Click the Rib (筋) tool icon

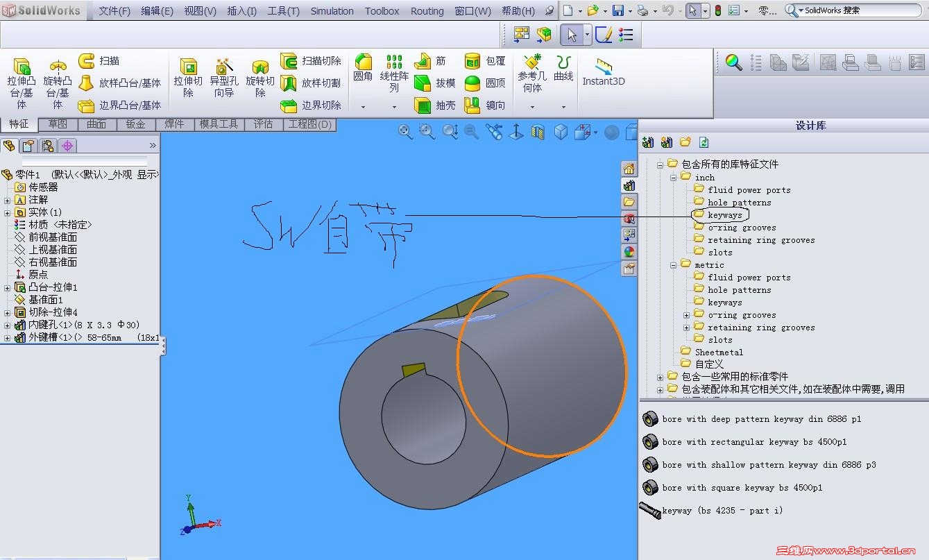(423, 61)
